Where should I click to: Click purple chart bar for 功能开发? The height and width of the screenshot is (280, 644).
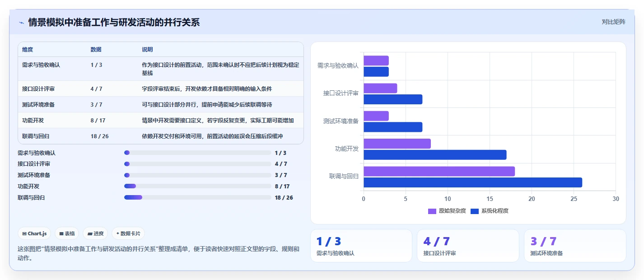tap(397, 144)
